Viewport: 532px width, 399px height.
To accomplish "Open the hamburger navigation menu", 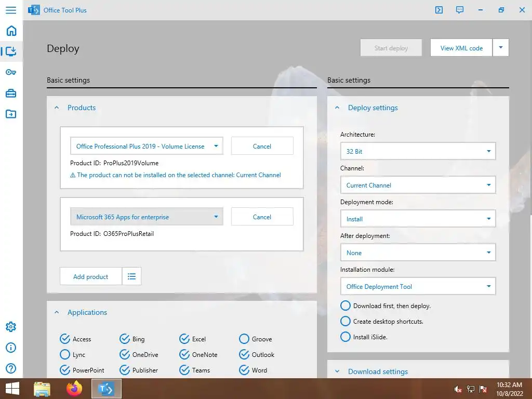I will [x=11, y=10].
